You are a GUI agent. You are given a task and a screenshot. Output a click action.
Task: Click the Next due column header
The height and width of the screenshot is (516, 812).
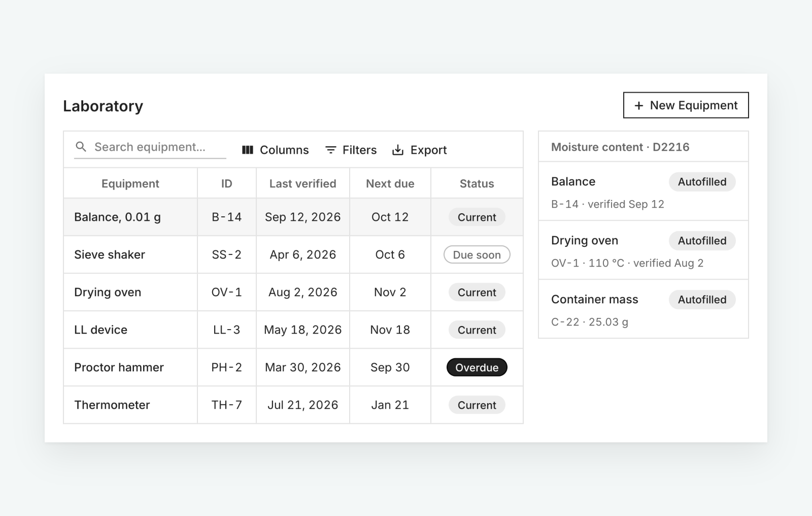pos(390,183)
